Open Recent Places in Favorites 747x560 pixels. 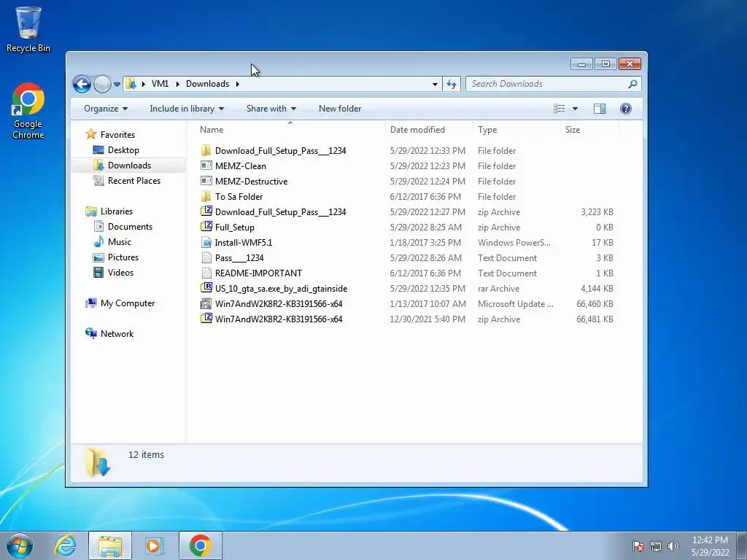pos(133,181)
